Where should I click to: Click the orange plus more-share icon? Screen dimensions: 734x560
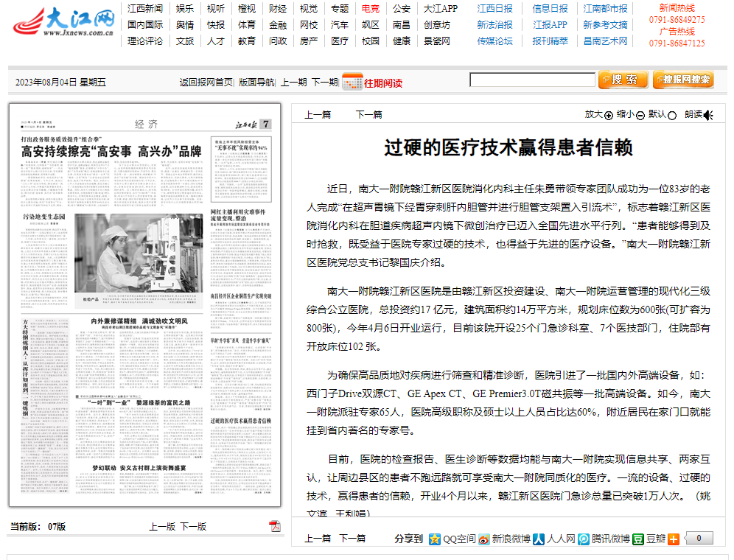(x=674, y=539)
